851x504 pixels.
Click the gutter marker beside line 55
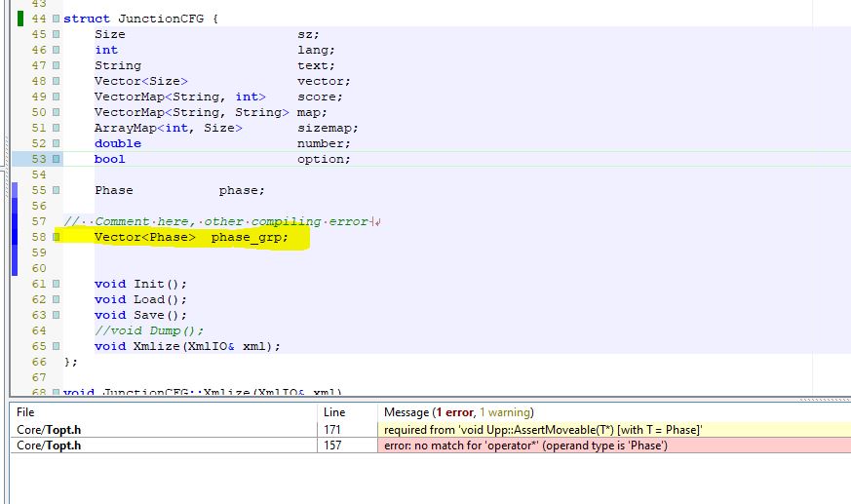coord(56,190)
